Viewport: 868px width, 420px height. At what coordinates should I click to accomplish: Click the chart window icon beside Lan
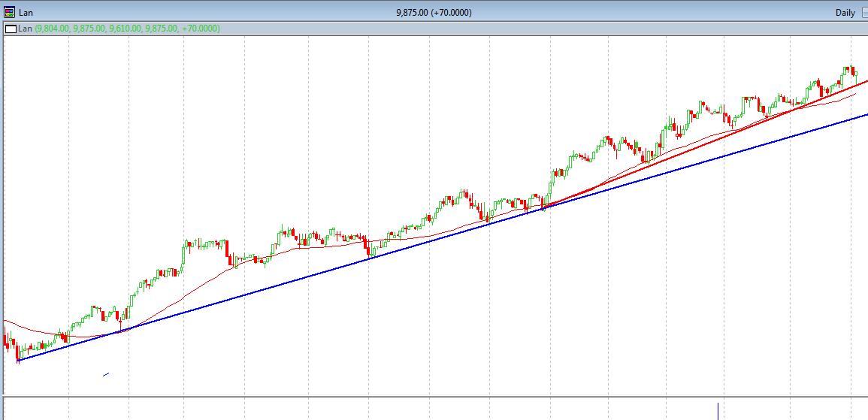[x=9, y=12]
